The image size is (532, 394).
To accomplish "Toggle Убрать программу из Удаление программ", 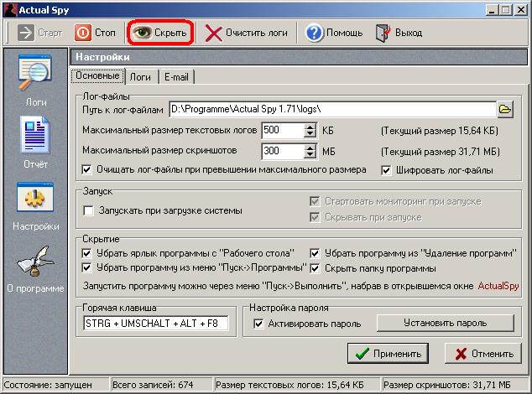I will coord(315,253).
